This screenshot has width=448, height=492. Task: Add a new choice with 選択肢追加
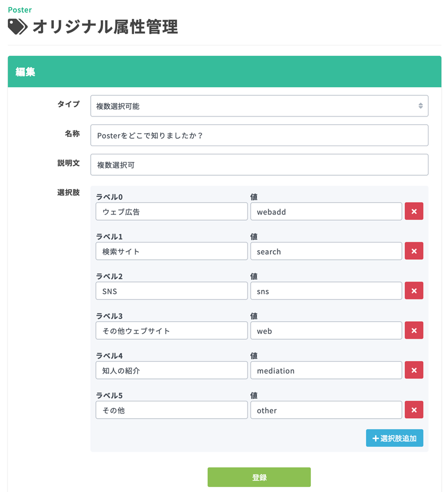[394, 438]
